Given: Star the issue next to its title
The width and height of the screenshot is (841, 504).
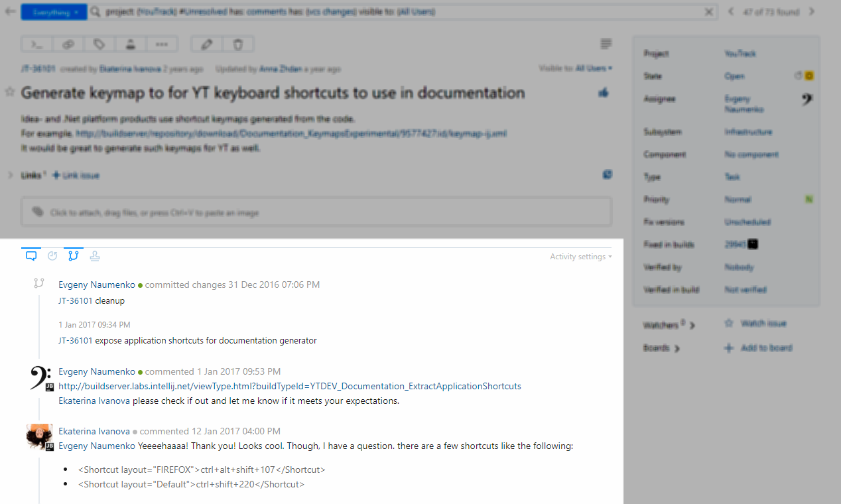Looking at the screenshot, I should (10, 92).
